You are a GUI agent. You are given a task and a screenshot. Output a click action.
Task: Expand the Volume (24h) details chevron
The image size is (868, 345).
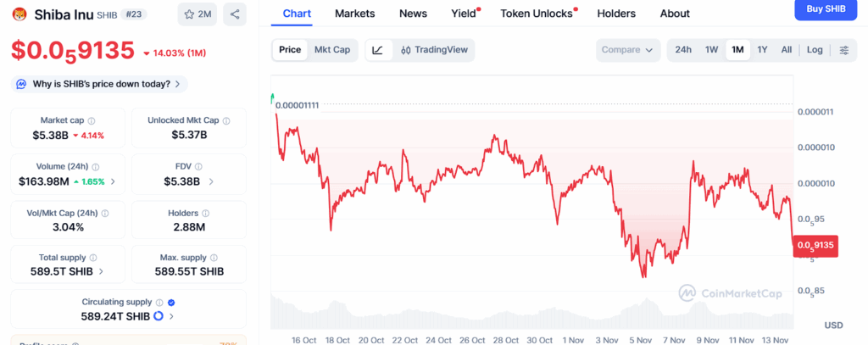pos(114,181)
